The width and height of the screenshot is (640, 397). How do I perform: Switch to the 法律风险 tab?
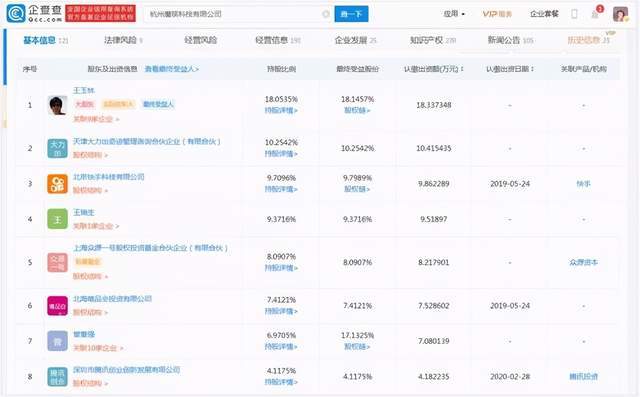[123, 40]
